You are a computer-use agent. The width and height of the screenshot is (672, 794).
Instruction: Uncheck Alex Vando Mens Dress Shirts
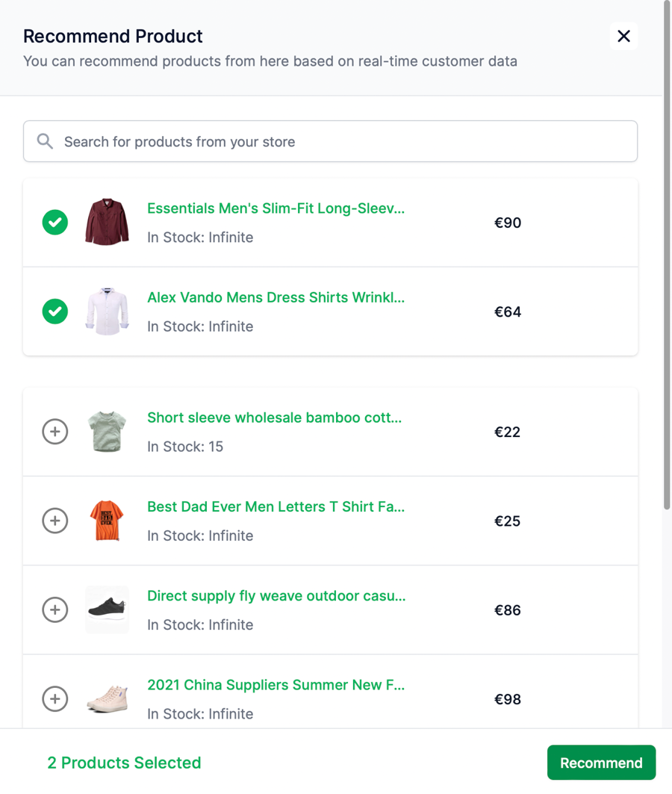click(x=55, y=311)
